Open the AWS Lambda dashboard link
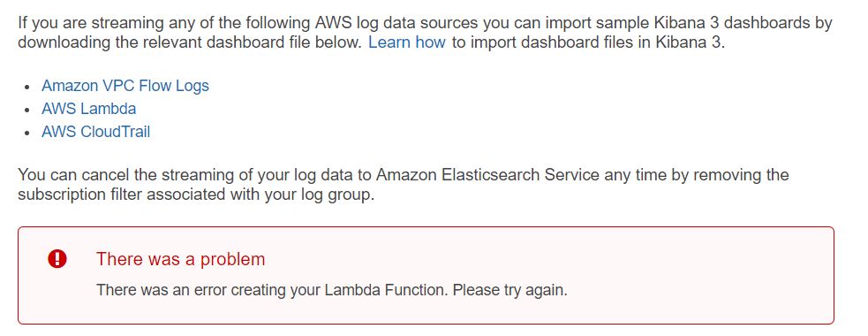This screenshot has height=336, width=868. pyautogui.click(x=88, y=109)
